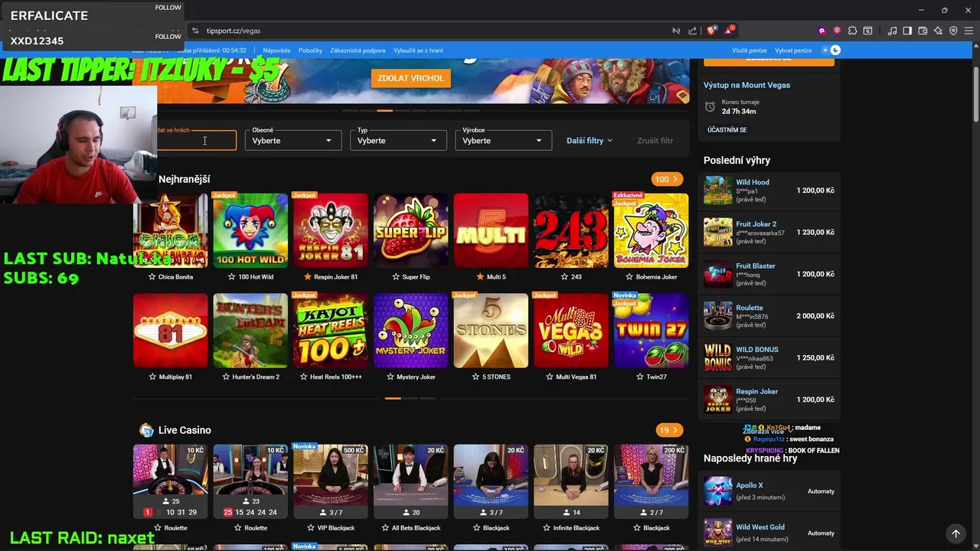Click the Fruit Blaster icon in recent wins
The width and height of the screenshot is (980, 551).
click(x=718, y=274)
